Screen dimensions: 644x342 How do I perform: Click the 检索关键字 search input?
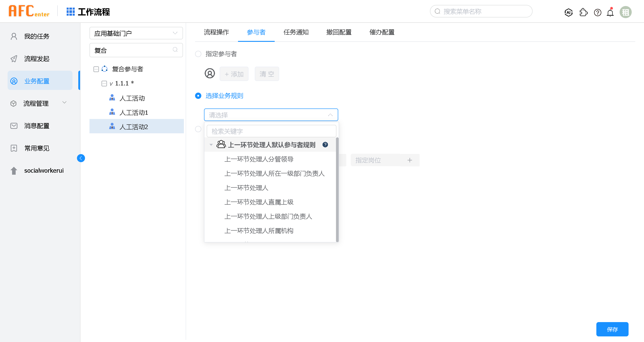271,131
